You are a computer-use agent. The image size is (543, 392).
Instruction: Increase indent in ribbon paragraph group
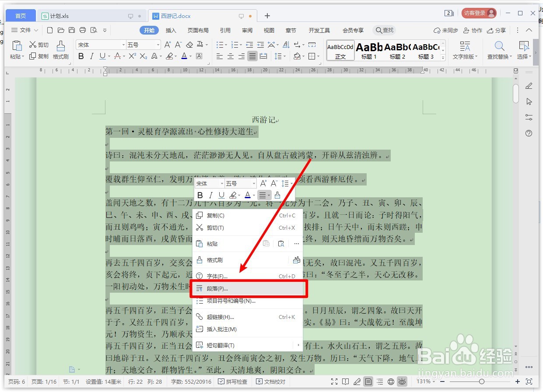click(260, 45)
